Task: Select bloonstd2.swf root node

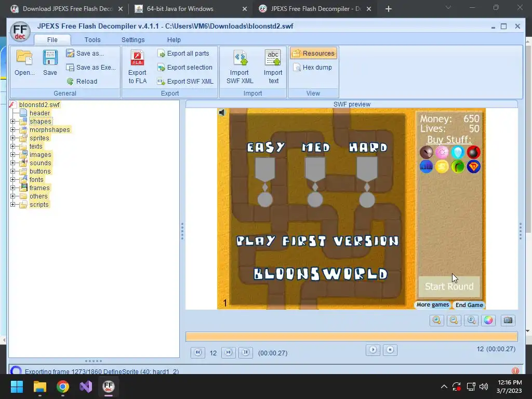Action: pyautogui.click(x=39, y=104)
